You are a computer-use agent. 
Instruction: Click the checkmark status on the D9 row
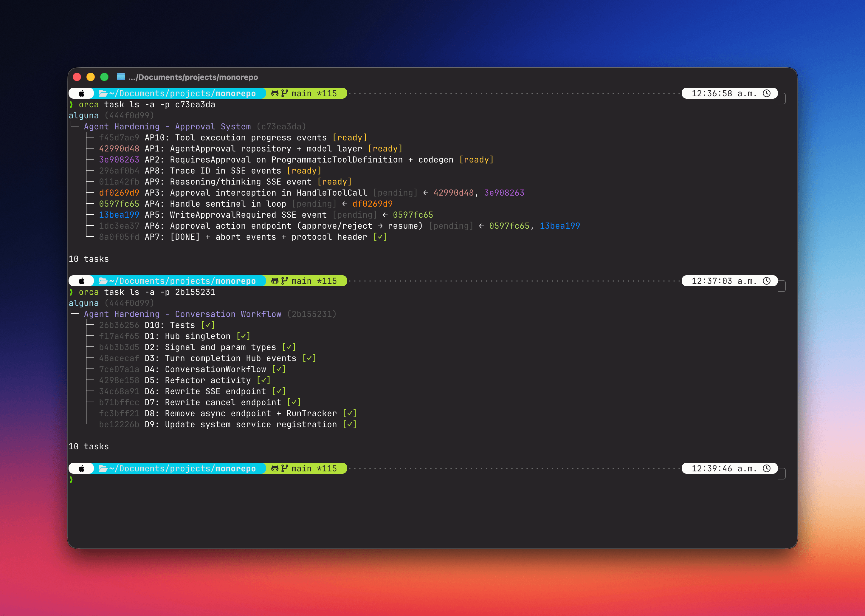(350, 425)
